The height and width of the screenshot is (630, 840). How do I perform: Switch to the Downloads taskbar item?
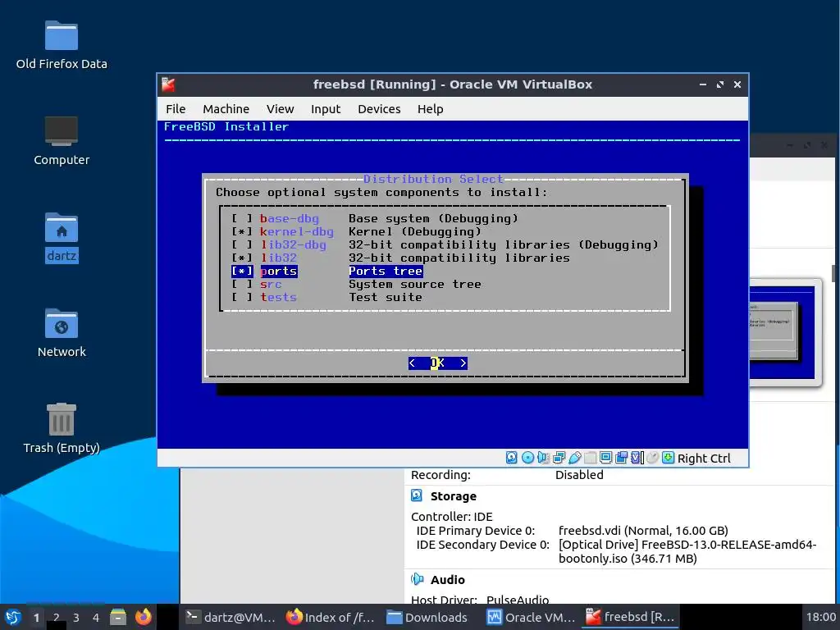click(x=427, y=618)
